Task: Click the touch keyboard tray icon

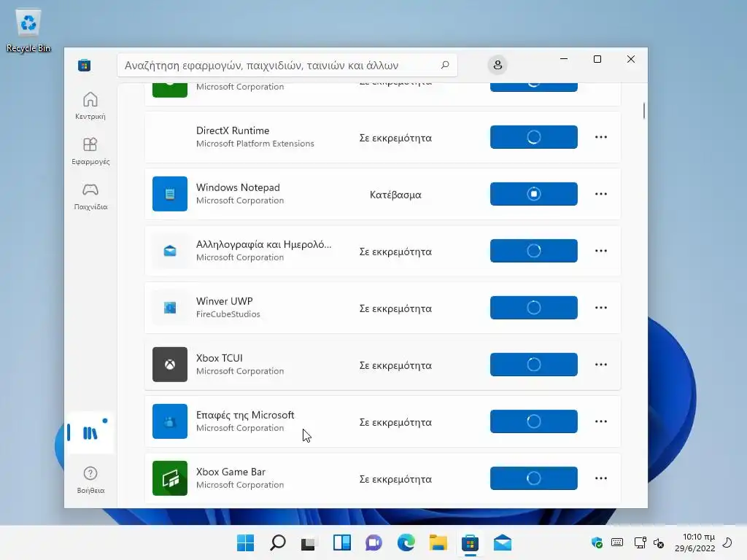Action: [x=617, y=542]
